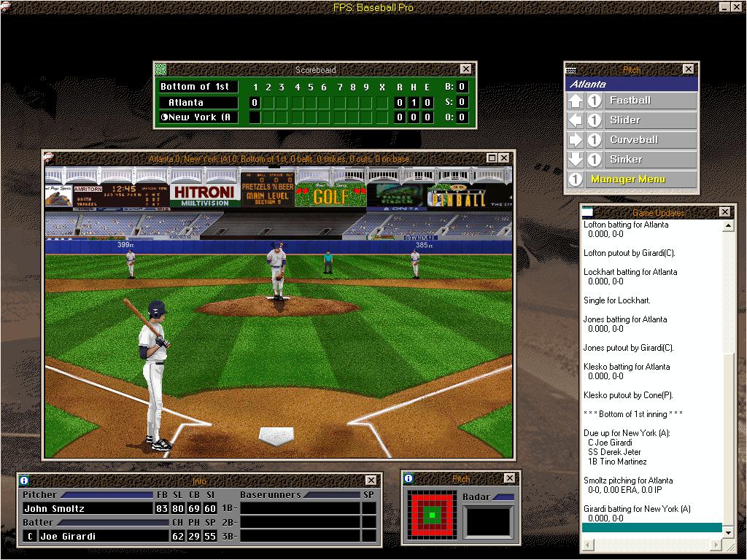
Task: Click the numbered circle icon beside Manager Menu
Action: click(x=576, y=179)
